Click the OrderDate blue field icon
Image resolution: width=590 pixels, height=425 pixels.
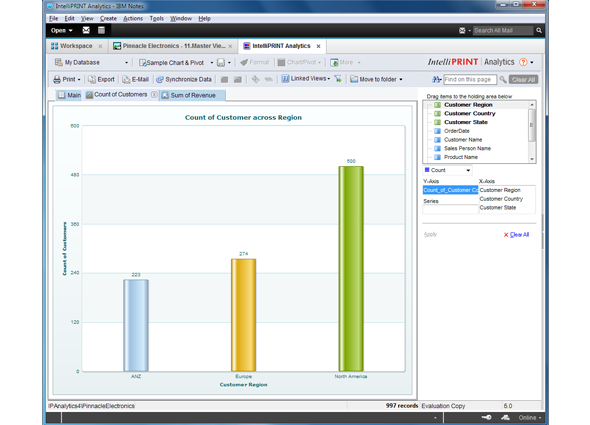[437, 131]
